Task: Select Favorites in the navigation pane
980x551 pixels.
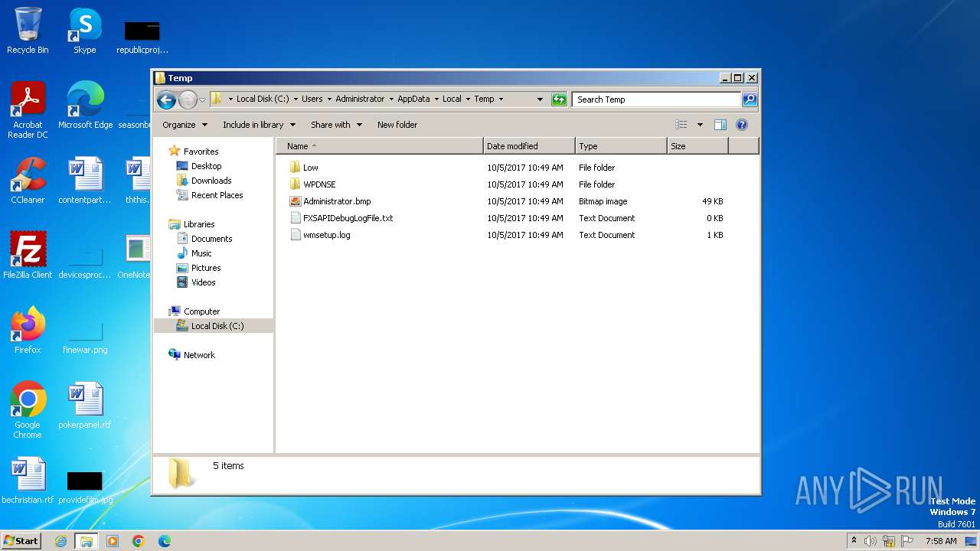Action: [x=201, y=152]
